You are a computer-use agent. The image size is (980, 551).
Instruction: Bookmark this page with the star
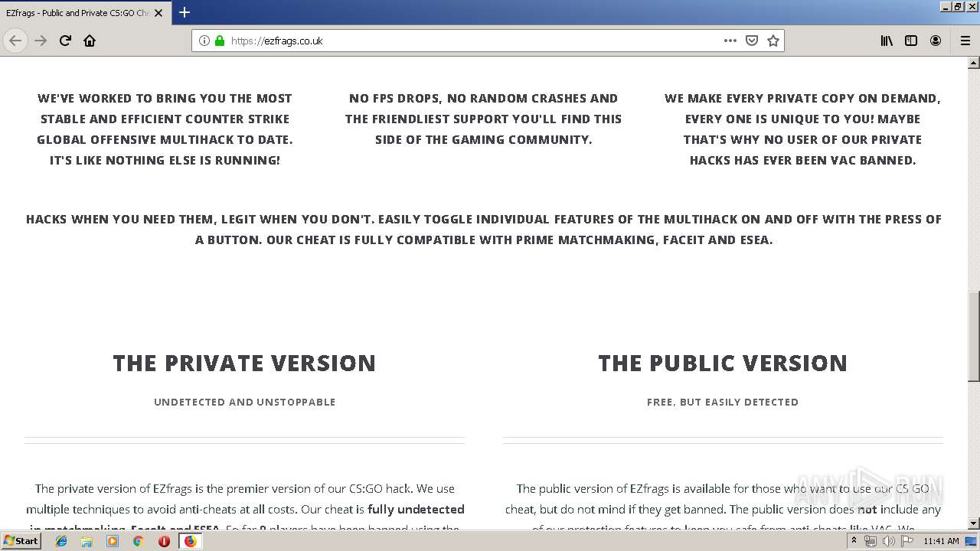(x=773, y=41)
